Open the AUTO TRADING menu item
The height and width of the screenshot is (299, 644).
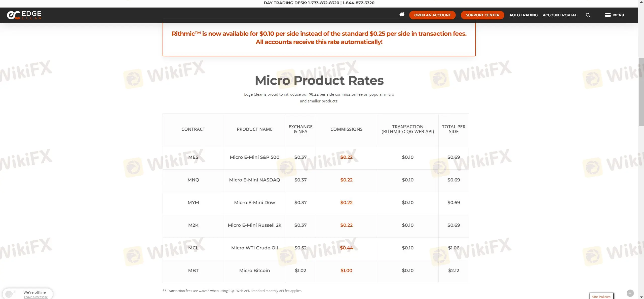pyautogui.click(x=523, y=15)
